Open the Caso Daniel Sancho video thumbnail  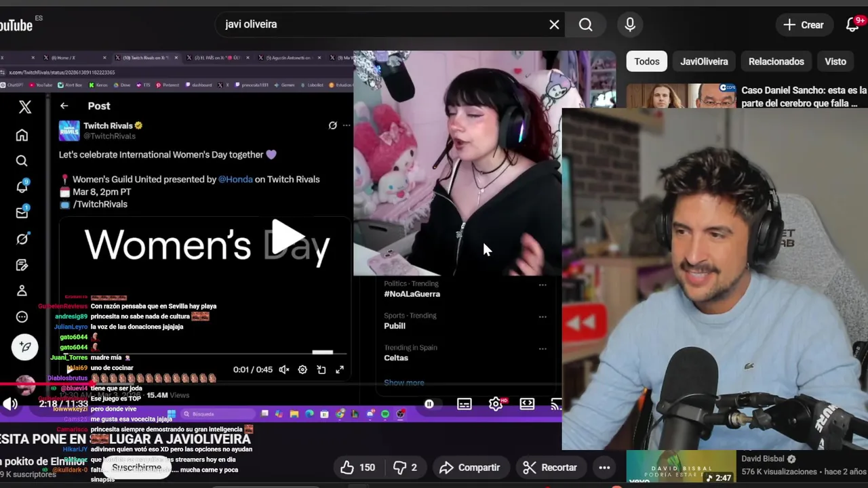point(681,96)
